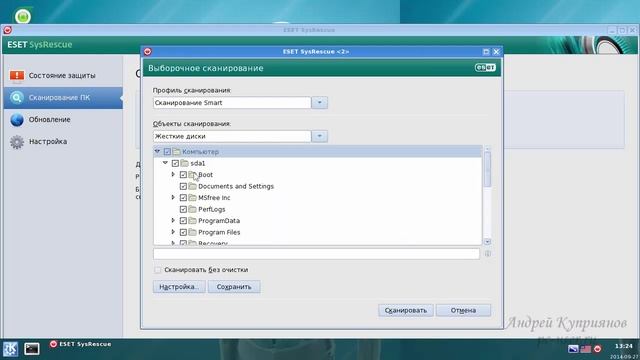
Task: Click the MSfree Inc folder icon
Action: tap(192, 198)
